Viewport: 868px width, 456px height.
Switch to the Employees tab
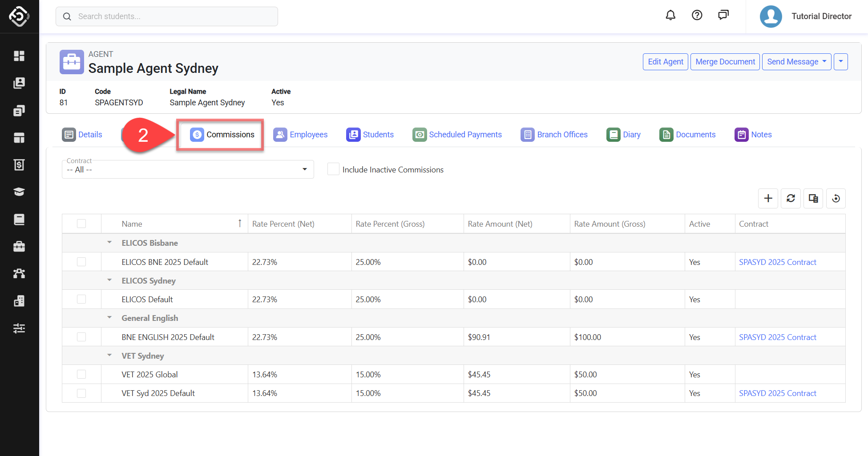pyautogui.click(x=300, y=135)
